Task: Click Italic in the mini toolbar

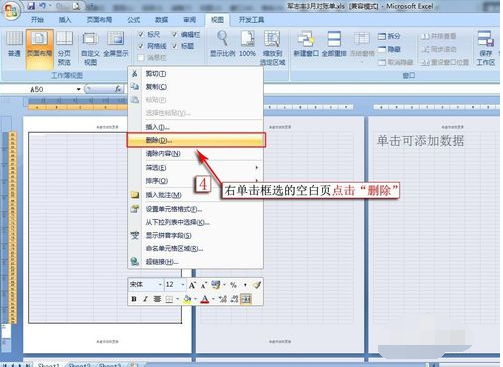Action: coord(145,299)
